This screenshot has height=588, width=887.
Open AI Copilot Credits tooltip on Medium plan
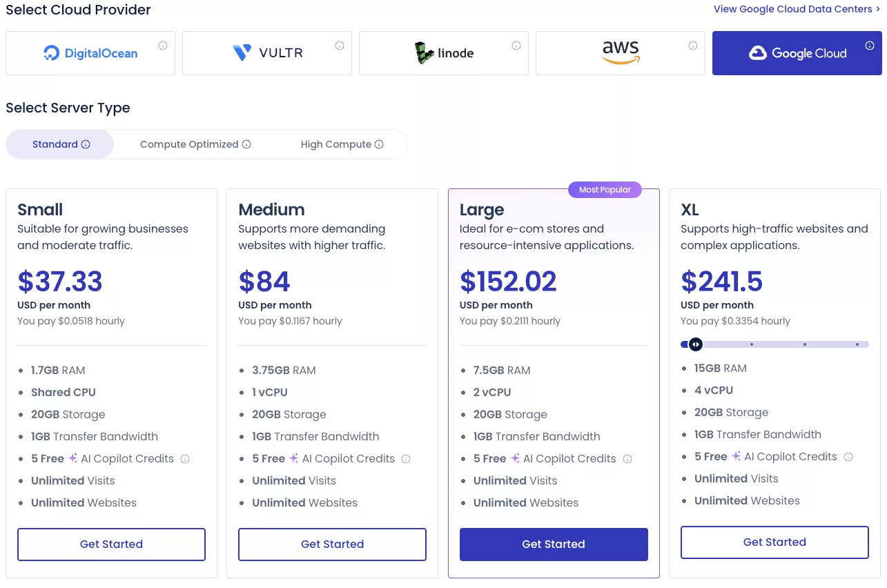tap(406, 458)
